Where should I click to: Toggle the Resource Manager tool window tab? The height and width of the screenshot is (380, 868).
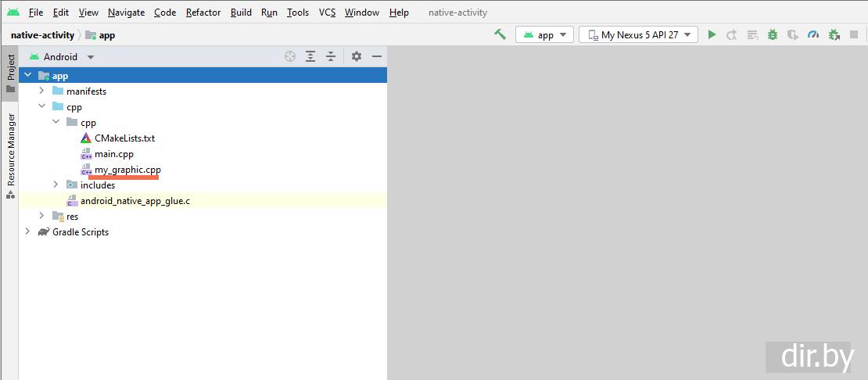(x=10, y=156)
